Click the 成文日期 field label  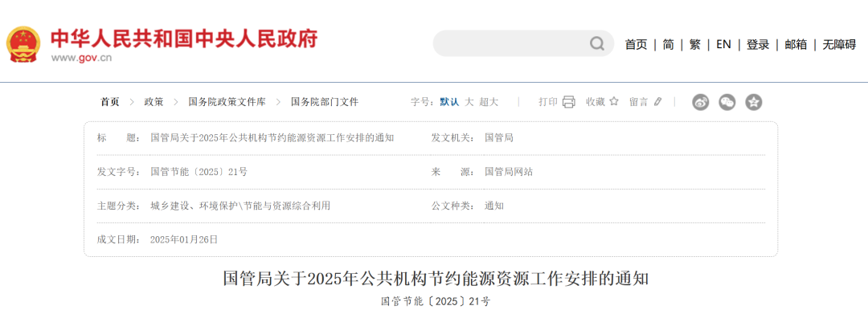(118, 239)
